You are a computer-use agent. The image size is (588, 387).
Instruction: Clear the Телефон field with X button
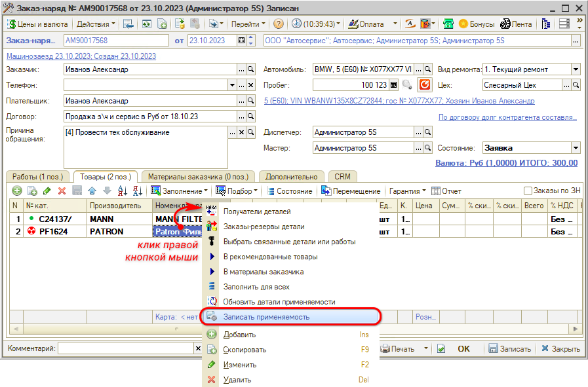coord(251,85)
